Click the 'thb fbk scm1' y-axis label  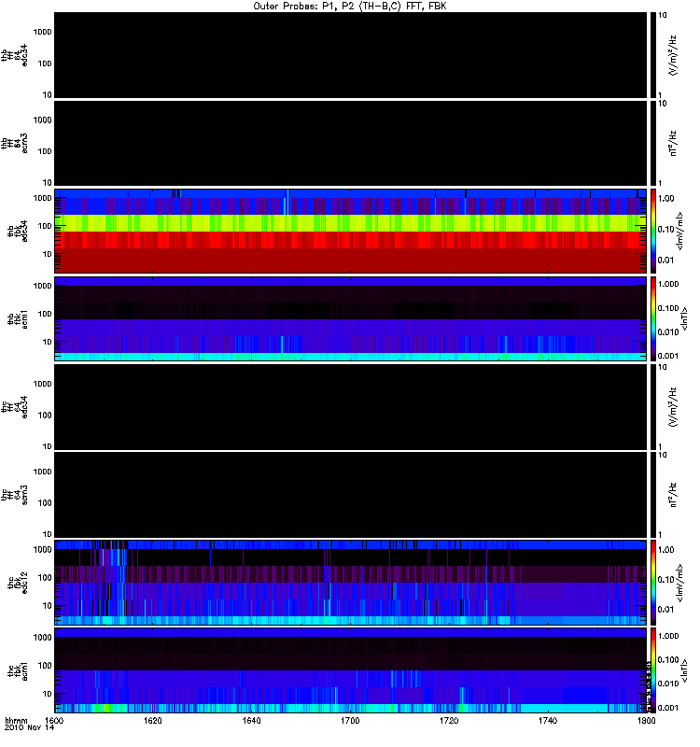pos(18,318)
